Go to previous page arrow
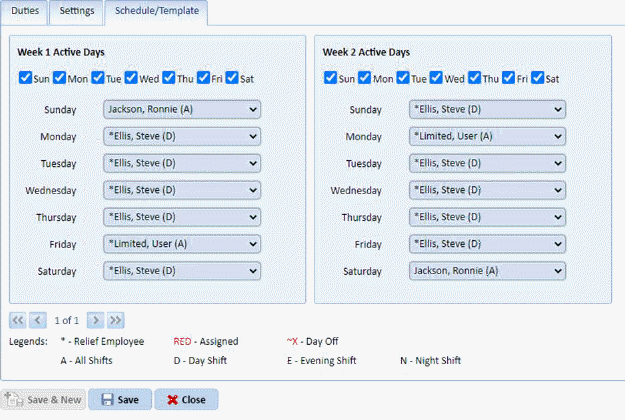 [38, 320]
